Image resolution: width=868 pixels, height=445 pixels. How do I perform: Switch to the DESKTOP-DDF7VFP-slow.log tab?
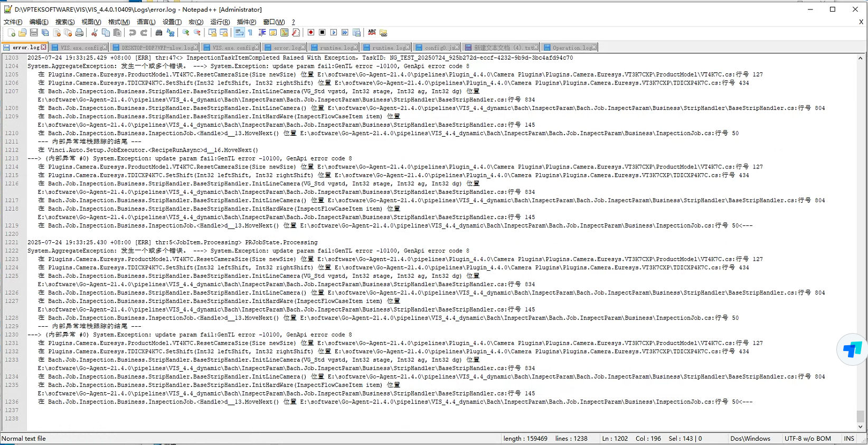click(x=157, y=48)
